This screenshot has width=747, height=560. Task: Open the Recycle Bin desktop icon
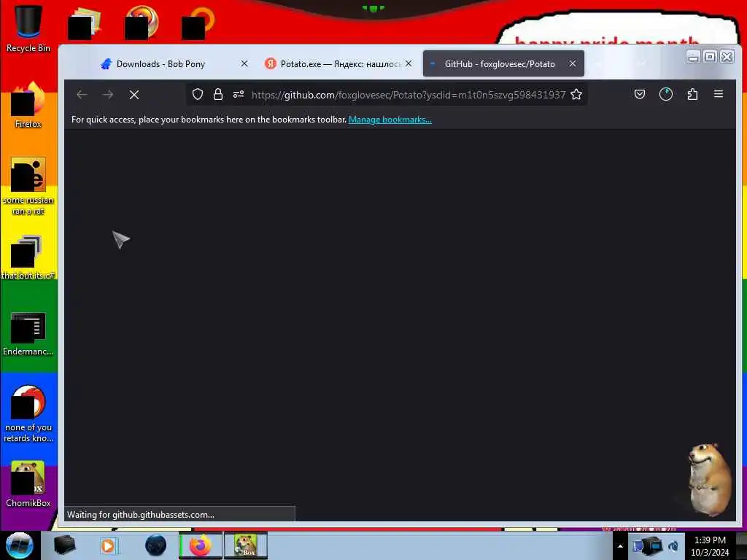click(x=28, y=28)
